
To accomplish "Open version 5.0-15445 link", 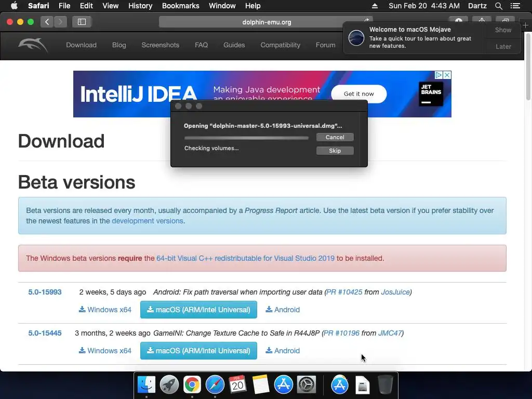I will tap(45, 333).
